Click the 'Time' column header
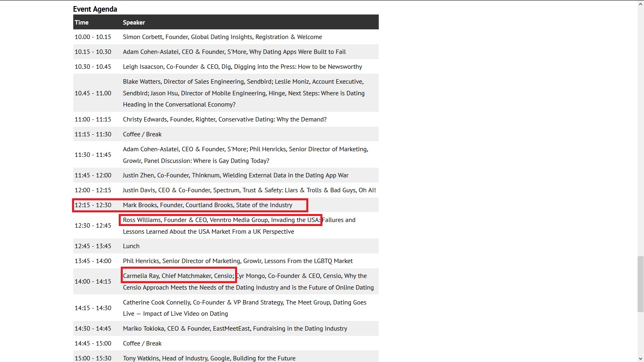This screenshot has width=644, height=362. point(81,23)
